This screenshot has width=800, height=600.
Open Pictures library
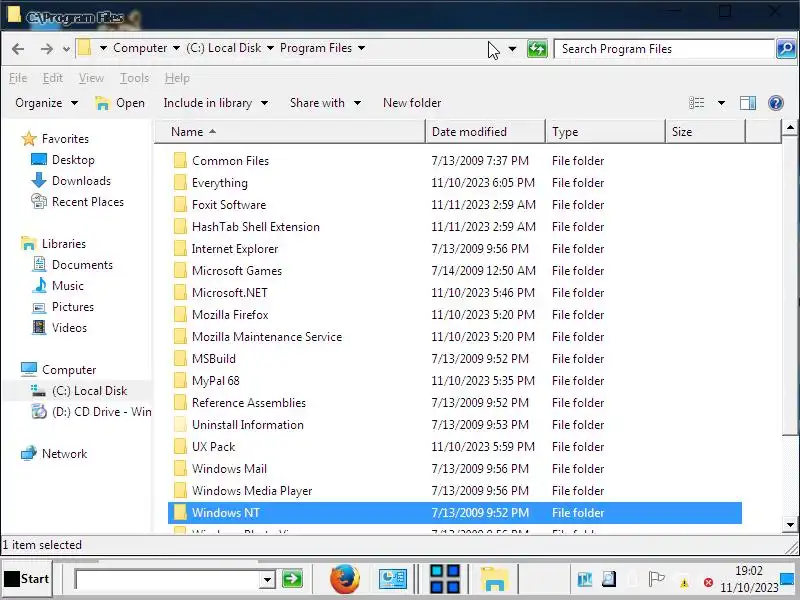[63, 307]
